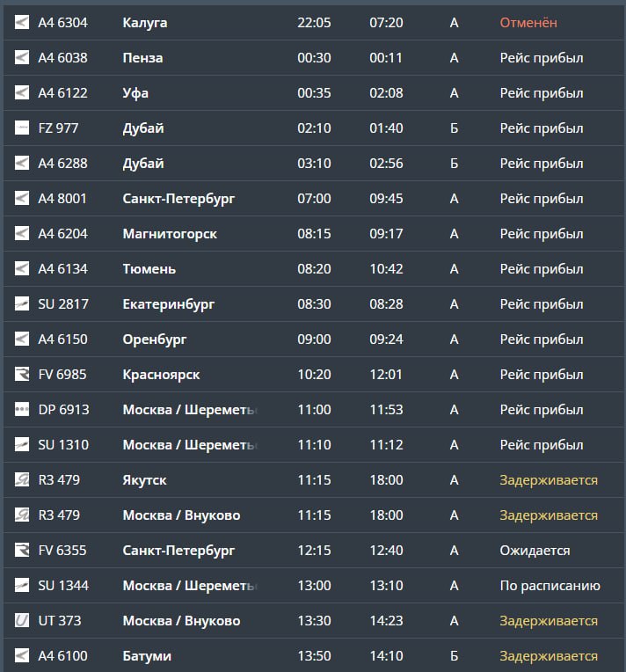The image size is (626, 672).
Task: Open flight number A4 8001
Action: 62,199
